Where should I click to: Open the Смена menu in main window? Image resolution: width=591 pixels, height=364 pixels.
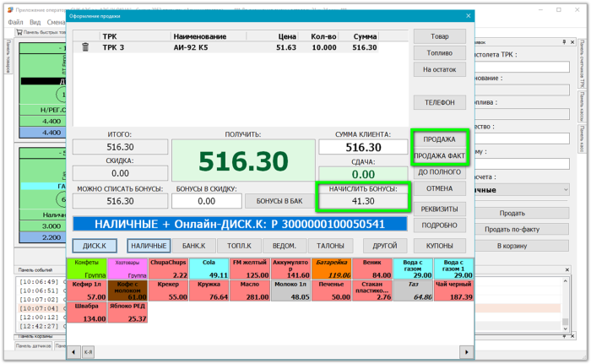click(x=56, y=22)
